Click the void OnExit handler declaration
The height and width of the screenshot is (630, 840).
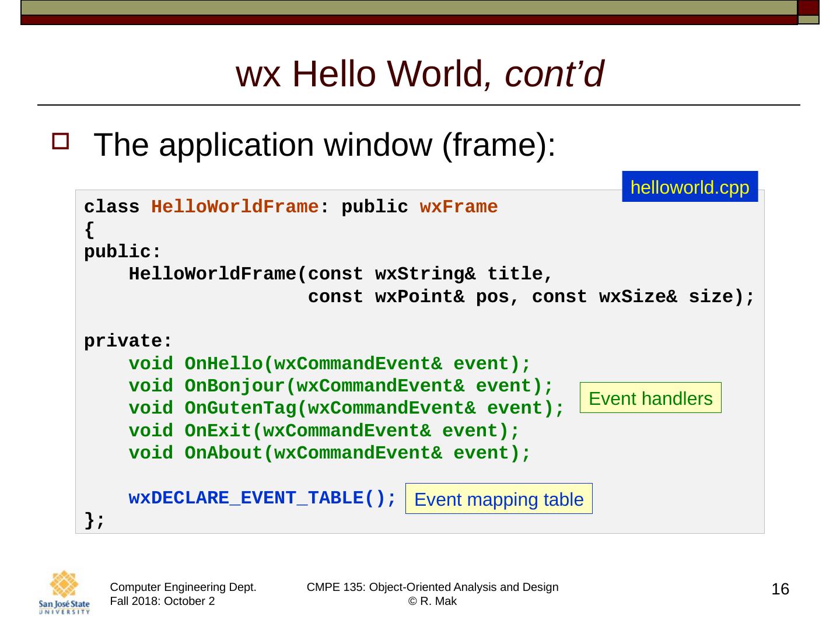[x=324, y=431]
